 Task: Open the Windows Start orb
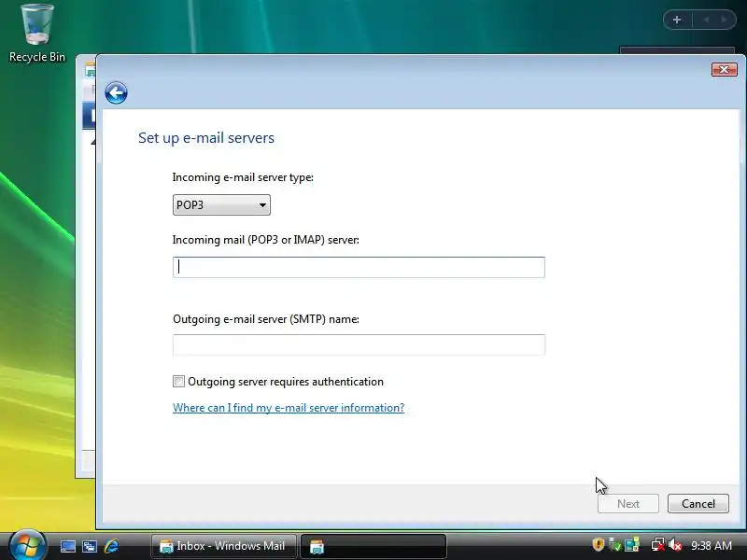(27, 545)
